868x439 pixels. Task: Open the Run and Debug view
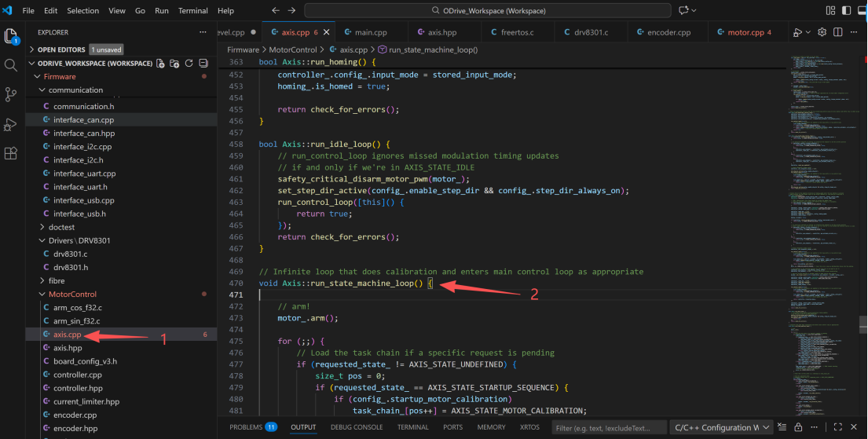click(x=10, y=124)
